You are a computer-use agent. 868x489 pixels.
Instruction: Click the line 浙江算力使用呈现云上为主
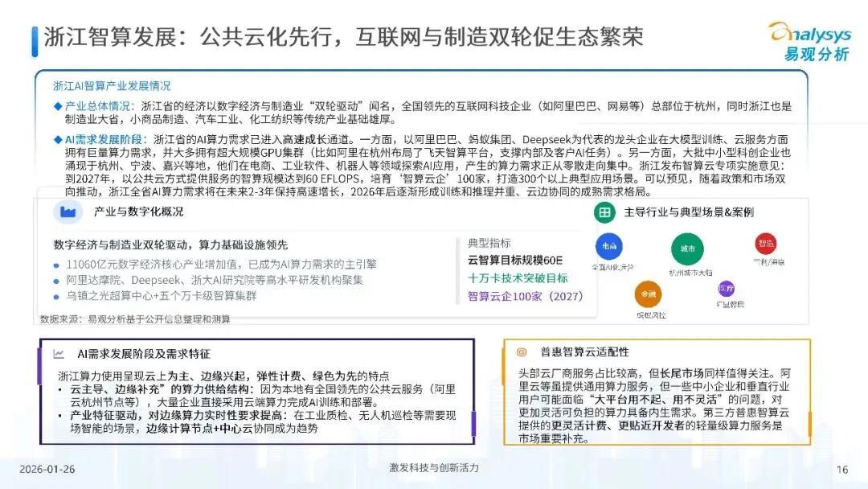pyautogui.click(x=223, y=376)
